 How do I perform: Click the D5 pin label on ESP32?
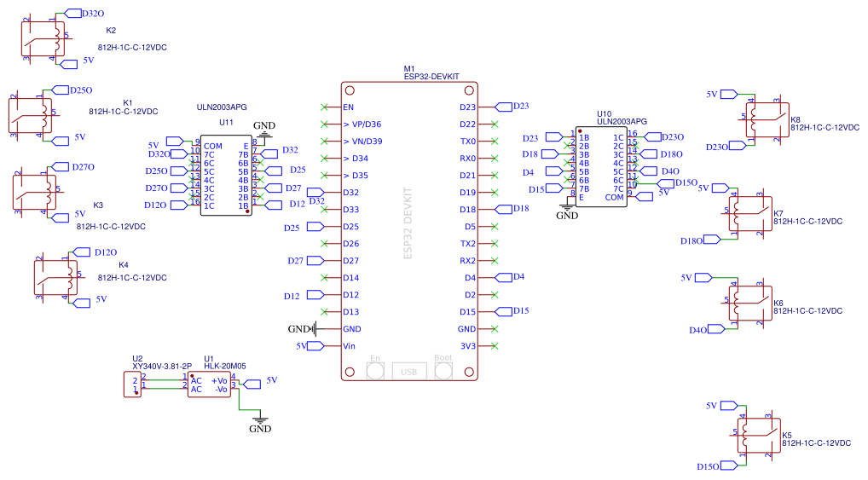tap(470, 227)
